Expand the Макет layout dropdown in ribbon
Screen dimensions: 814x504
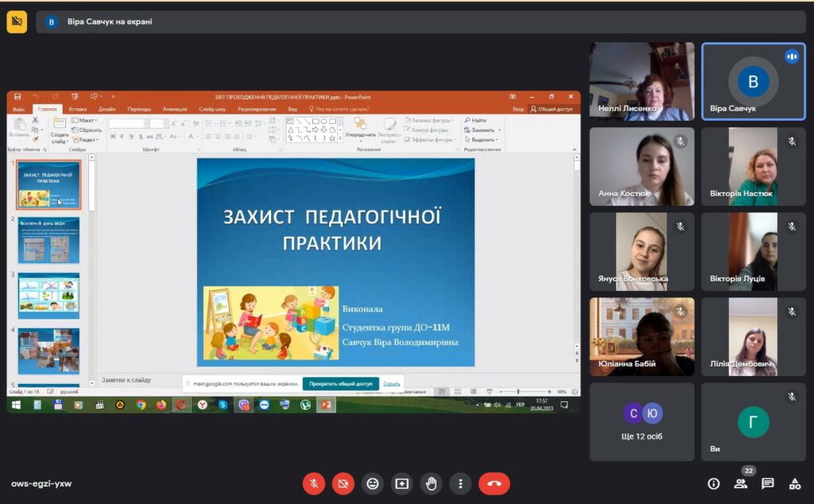(84, 120)
